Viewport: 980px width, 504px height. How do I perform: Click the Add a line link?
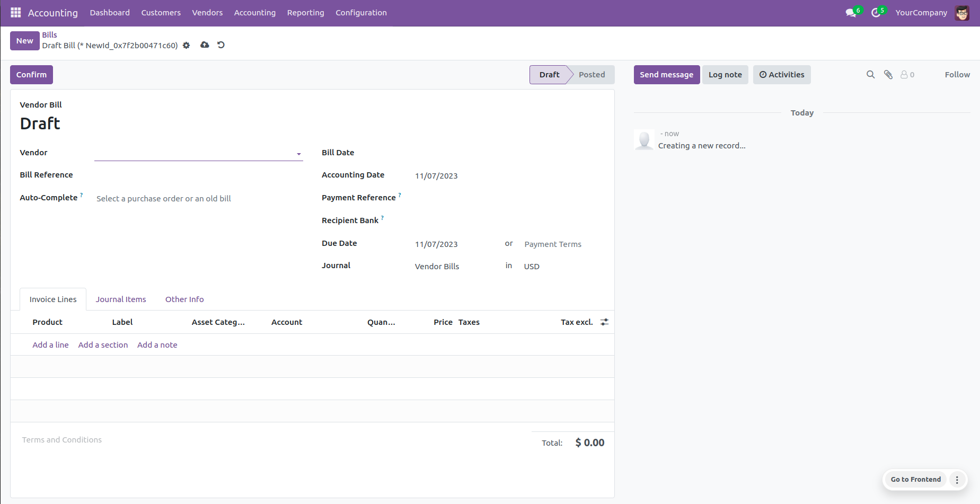pos(50,345)
